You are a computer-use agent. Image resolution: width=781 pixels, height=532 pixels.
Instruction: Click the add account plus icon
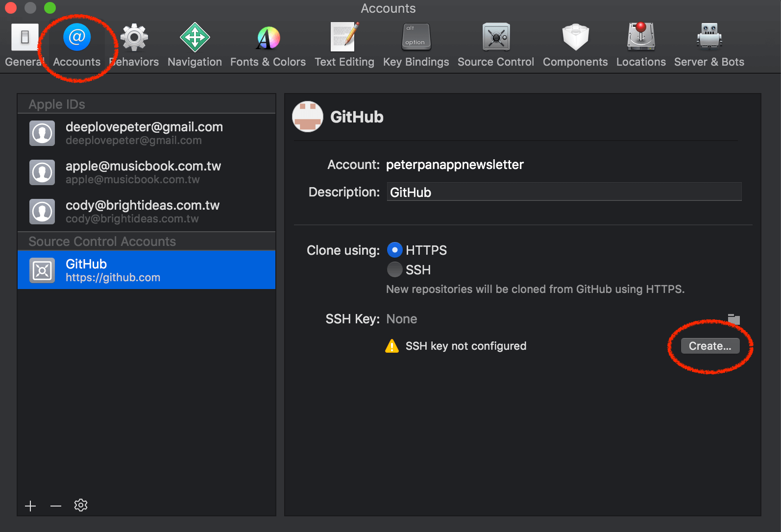(30, 506)
